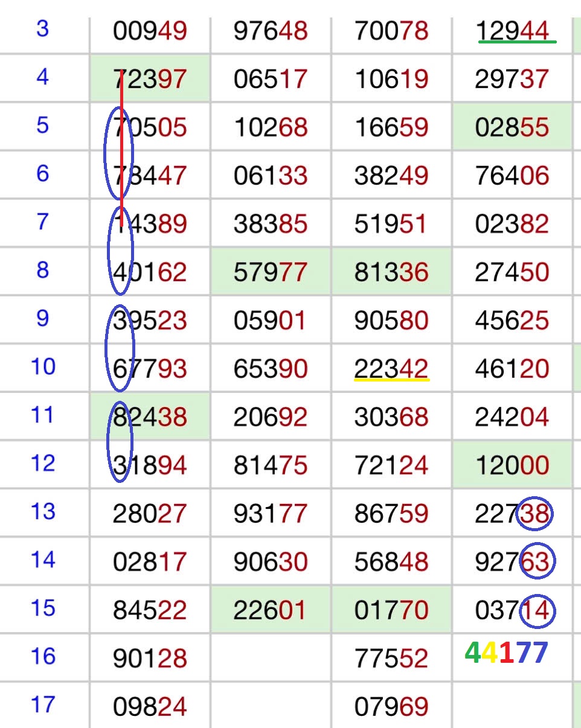Viewport: 581px width, 728px height.
Task: Select the yellow-underlined number 22342
Action: 391,368
